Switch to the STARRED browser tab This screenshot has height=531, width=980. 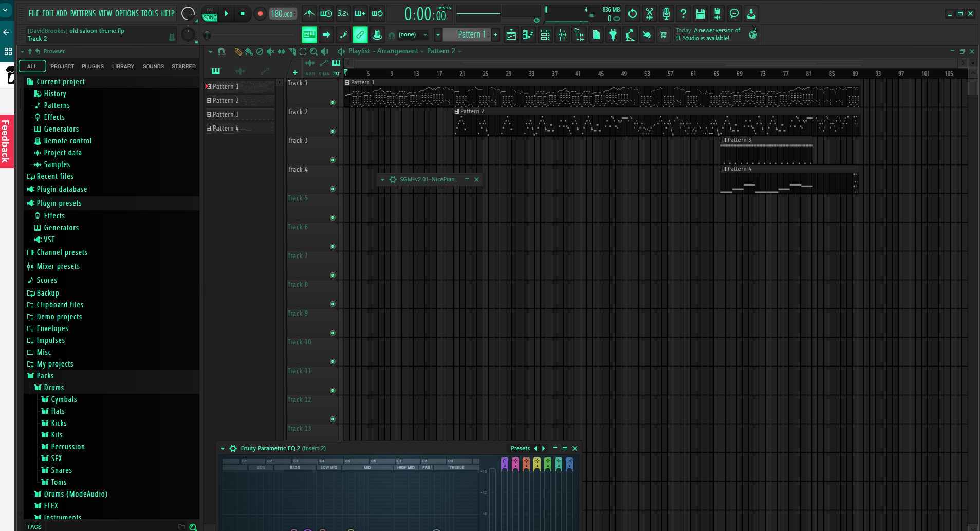[x=183, y=66]
